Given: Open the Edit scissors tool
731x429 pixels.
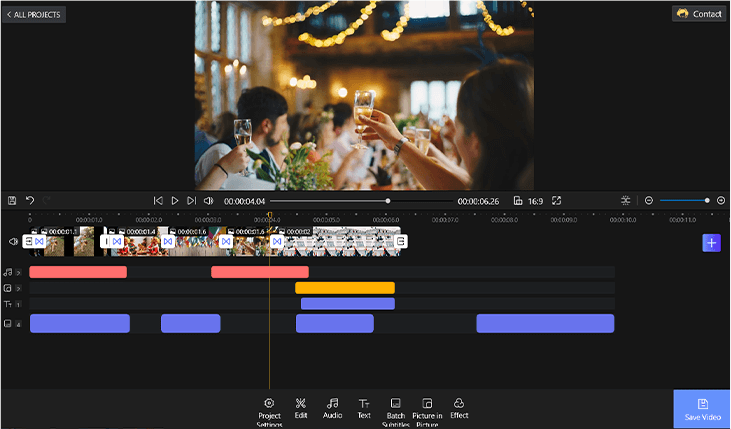Looking at the screenshot, I should [x=301, y=408].
